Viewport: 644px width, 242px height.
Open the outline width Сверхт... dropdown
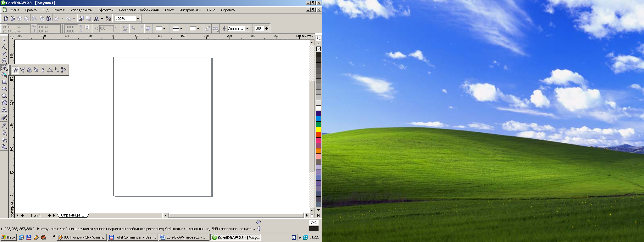click(247, 29)
